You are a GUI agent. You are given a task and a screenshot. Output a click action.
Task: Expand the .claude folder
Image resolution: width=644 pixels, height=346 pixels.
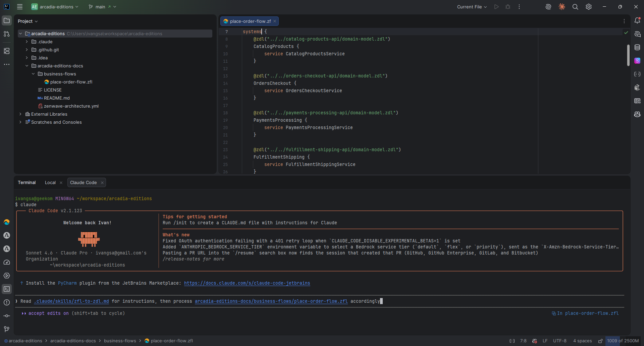pos(27,42)
